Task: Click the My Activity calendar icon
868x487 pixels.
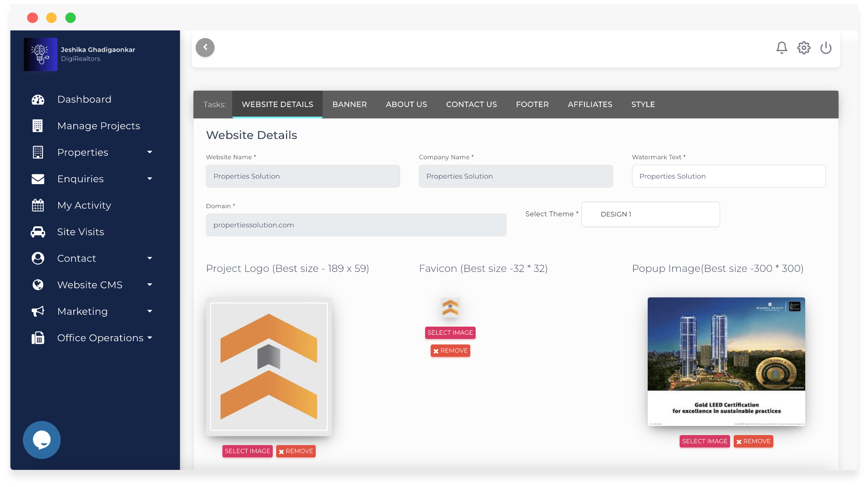Action: 38,205
